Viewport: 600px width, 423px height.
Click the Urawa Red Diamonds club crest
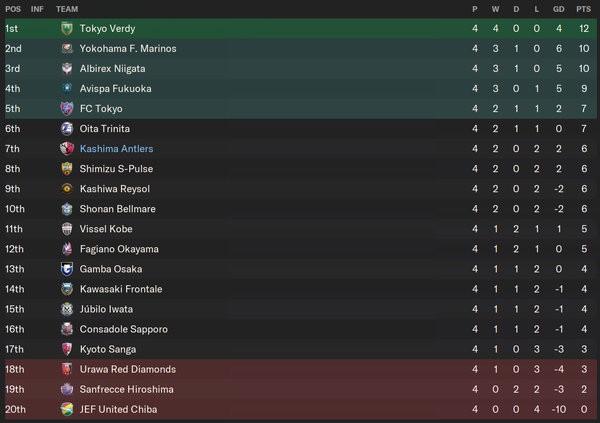tap(67, 369)
